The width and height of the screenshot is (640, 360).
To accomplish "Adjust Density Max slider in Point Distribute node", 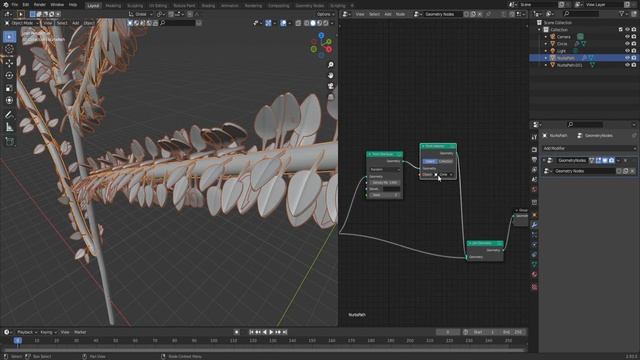I will (384, 182).
